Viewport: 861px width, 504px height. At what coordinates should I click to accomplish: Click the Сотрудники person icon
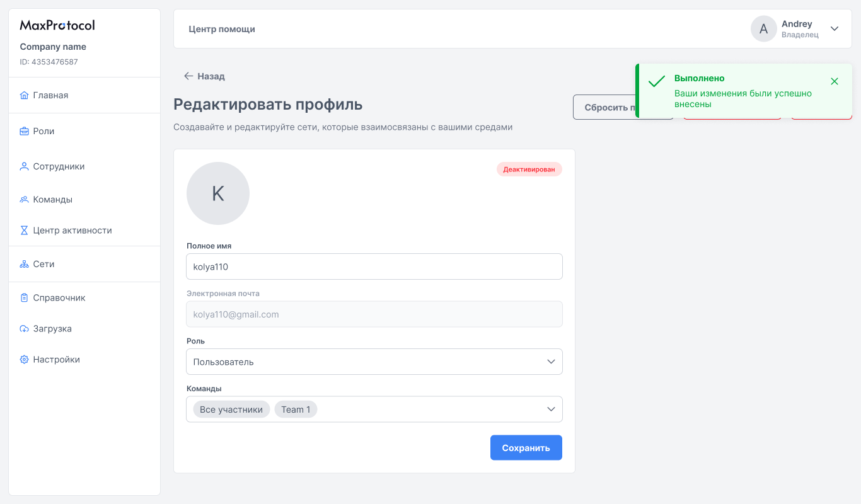24,166
